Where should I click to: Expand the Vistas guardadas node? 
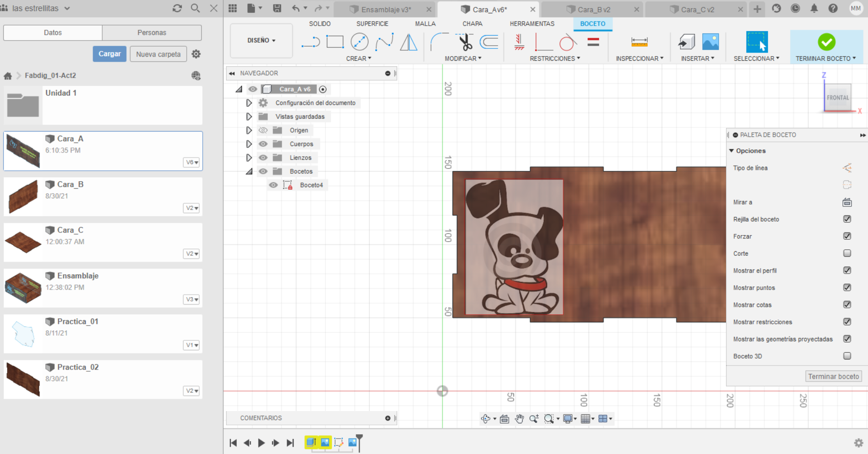tap(249, 116)
